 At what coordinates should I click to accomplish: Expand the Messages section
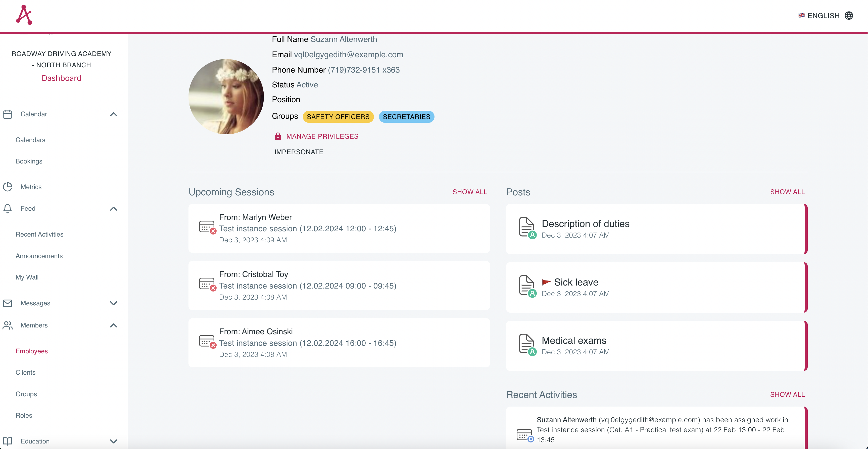[x=114, y=303]
